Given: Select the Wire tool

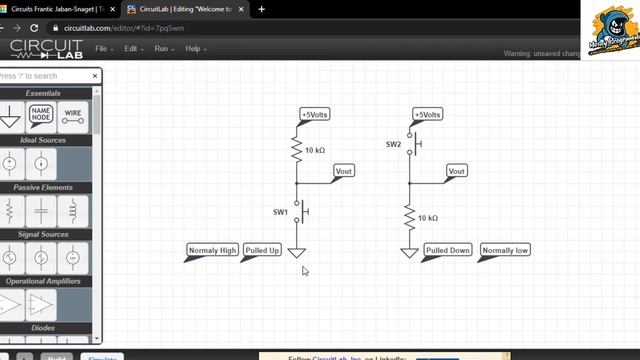Looking at the screenshot, I should tap(73, 117).
